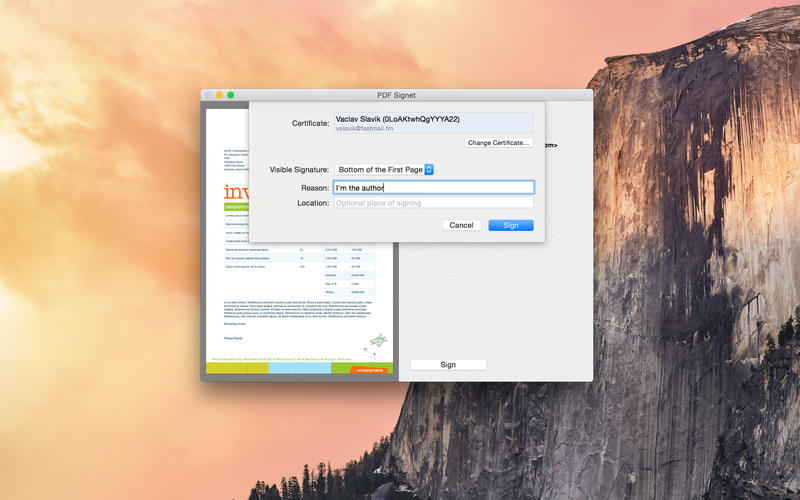800x500 pixels.
Task: Click the light blue footer block in PDF
Action: [x=300, y=368]
